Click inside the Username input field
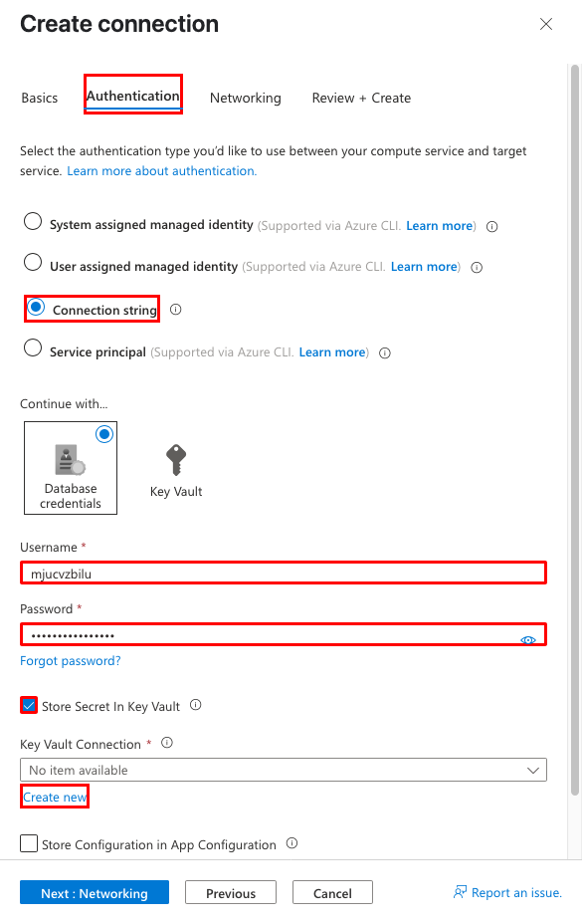The image size is (582, 924). tap(284, 573)
